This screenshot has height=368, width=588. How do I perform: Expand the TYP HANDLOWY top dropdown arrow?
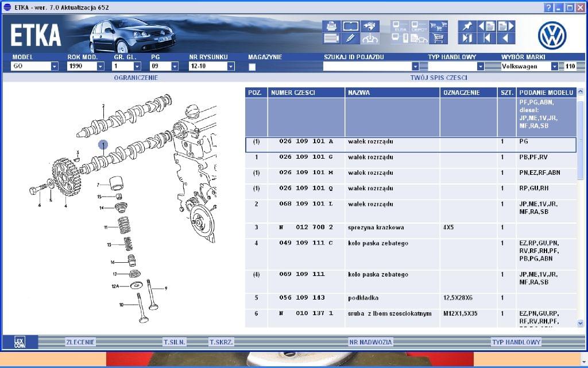481,67
